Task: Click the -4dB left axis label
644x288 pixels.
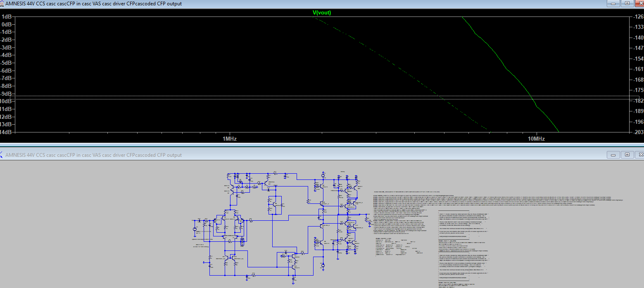Action: point(6,55)
